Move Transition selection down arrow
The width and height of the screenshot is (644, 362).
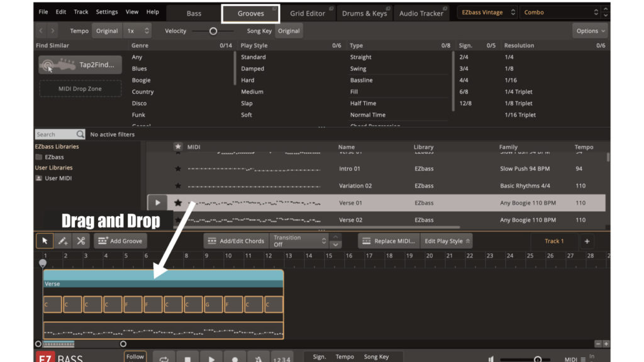click(x=336, y=245)
